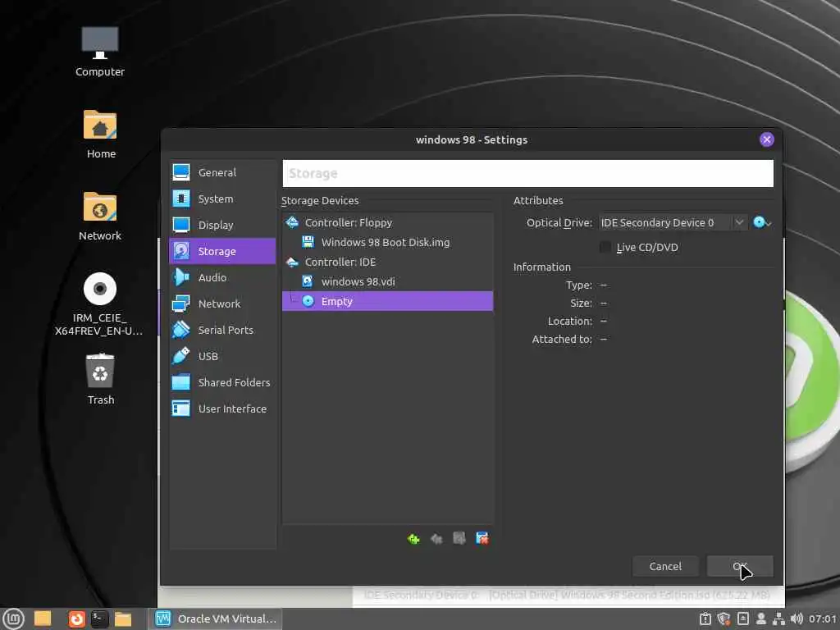The image size is (840, 630).
Task: Open the System settings category
Action: coord(221,199)
